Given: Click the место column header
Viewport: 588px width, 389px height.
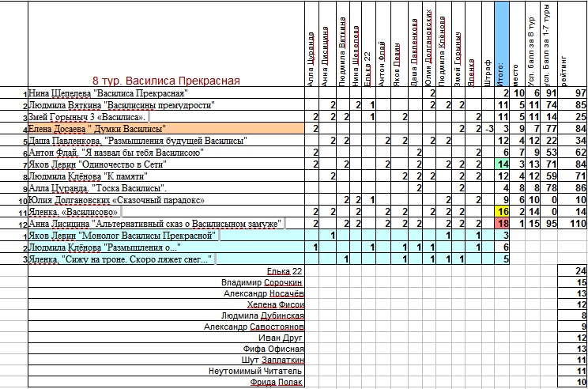Looking at the screenshot, I should coord(517,44).
